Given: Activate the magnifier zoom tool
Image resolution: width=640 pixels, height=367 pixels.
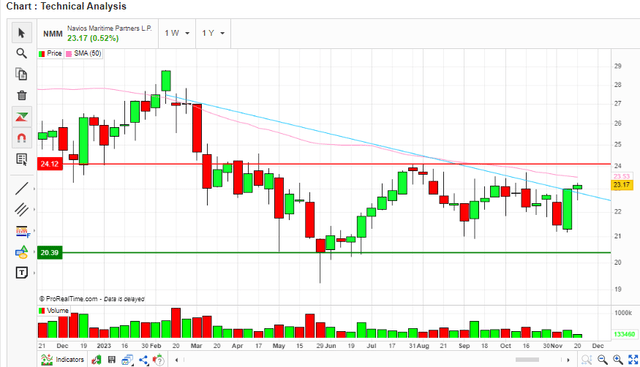Looking at the screenshot, I should click(x=22, y=53).
